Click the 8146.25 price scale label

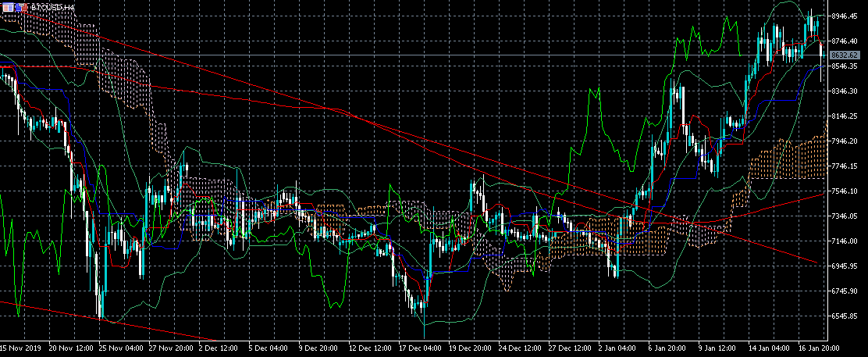(x=845, y=116)
